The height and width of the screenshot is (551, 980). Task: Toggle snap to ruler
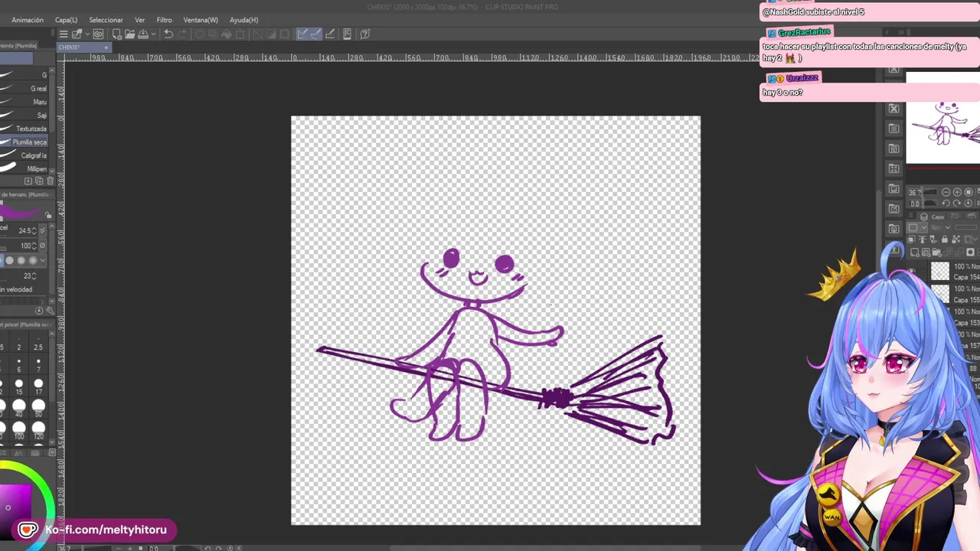point(302,34)
